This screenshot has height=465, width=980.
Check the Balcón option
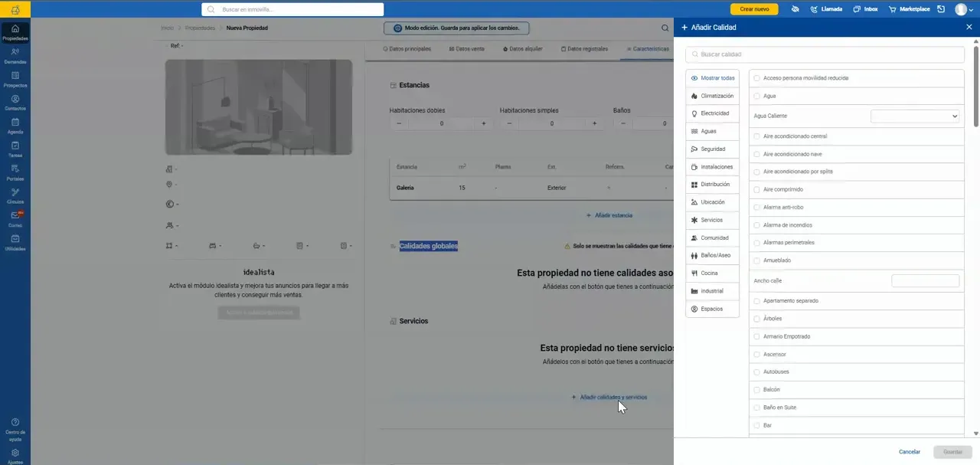757,390
